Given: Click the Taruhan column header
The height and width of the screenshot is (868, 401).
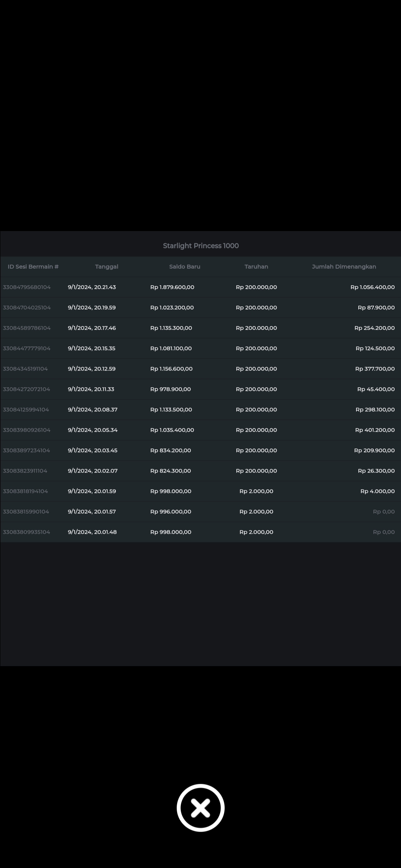Looking at the screenshot, I should pyautogui.click(x=256, y=267).
